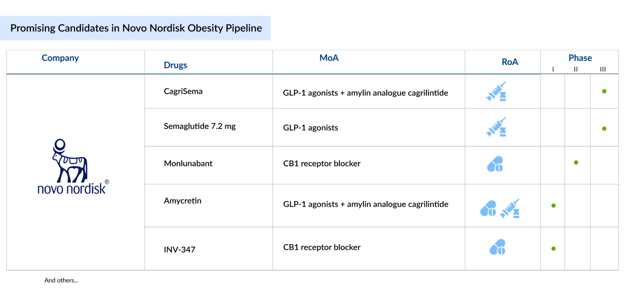This screenshot has height=292, width=644.
Task: Click the CB1 receptor blocker text for Monlunabant
Action: (322, 164)
